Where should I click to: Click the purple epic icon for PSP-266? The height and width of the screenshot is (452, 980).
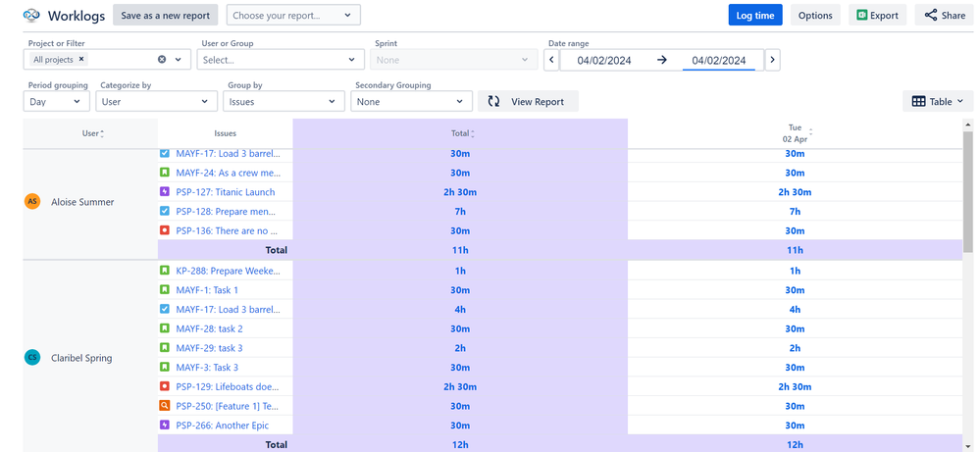(x=165, y=425)
